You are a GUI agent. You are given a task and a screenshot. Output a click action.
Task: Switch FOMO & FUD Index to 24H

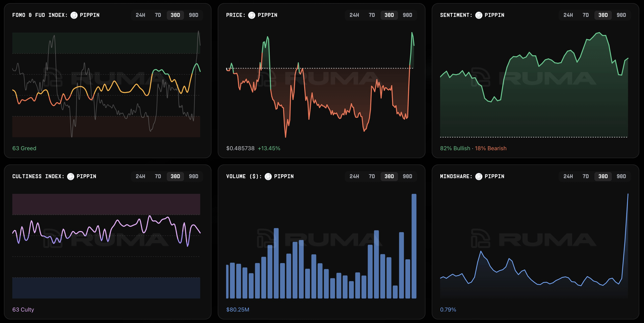[140, 15]
